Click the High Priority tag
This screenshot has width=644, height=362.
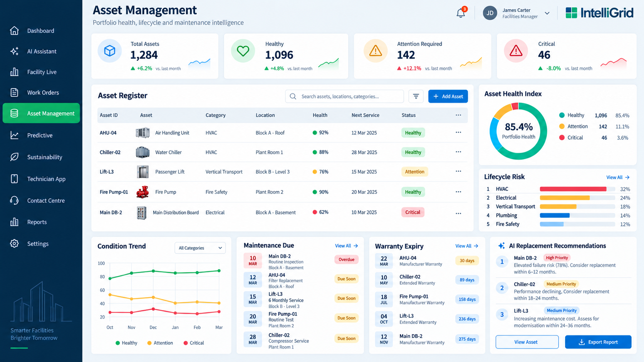[557, 258]
